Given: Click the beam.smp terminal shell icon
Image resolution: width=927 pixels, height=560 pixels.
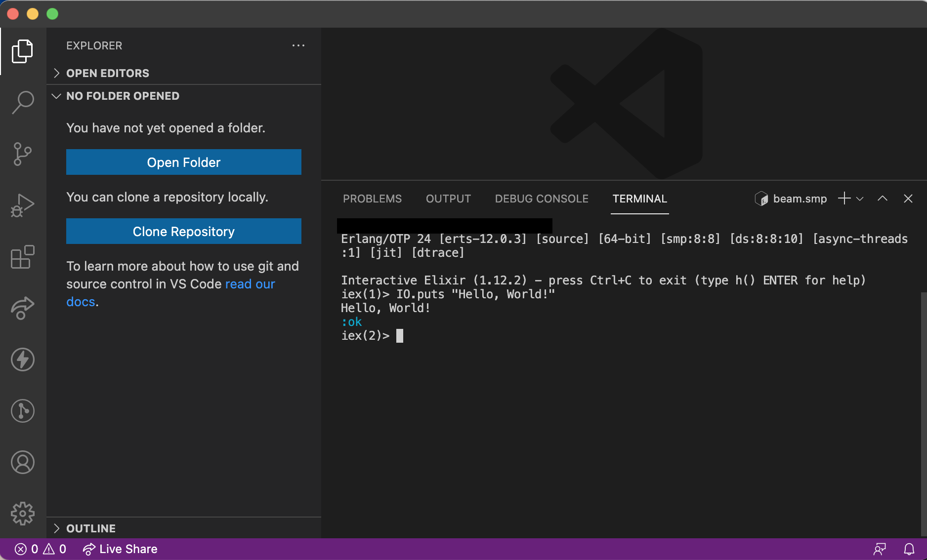Looking at the screenshot, I should [x=761, y=199].
